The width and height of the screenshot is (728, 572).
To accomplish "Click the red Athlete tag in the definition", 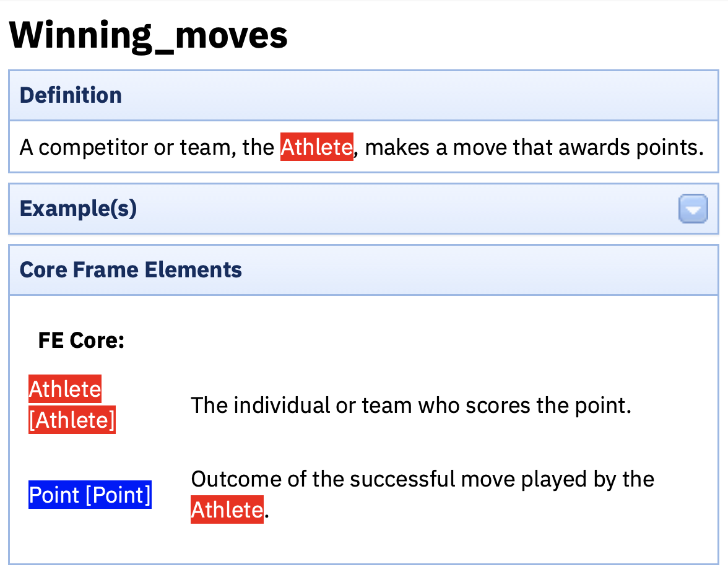I will pos(316,147).
